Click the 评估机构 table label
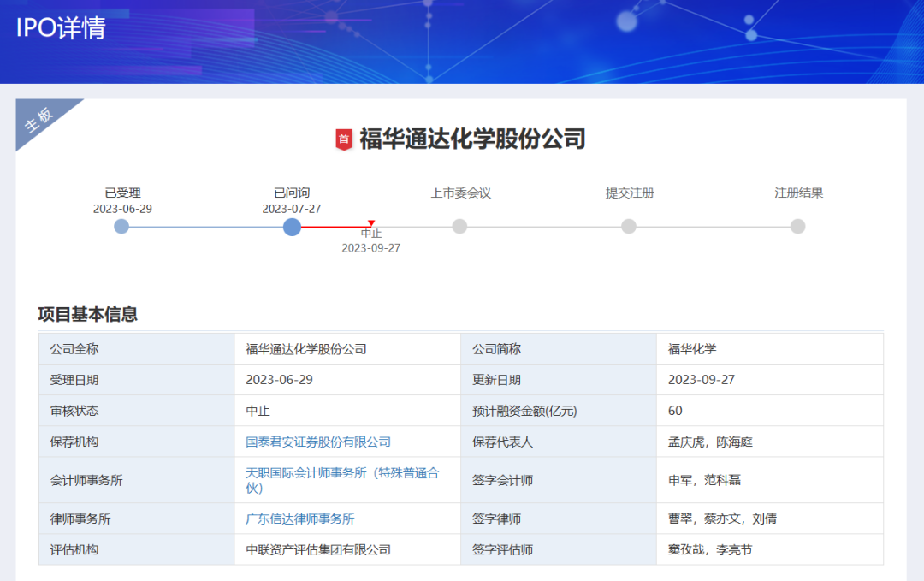924x581 pixels. point(74,550)
